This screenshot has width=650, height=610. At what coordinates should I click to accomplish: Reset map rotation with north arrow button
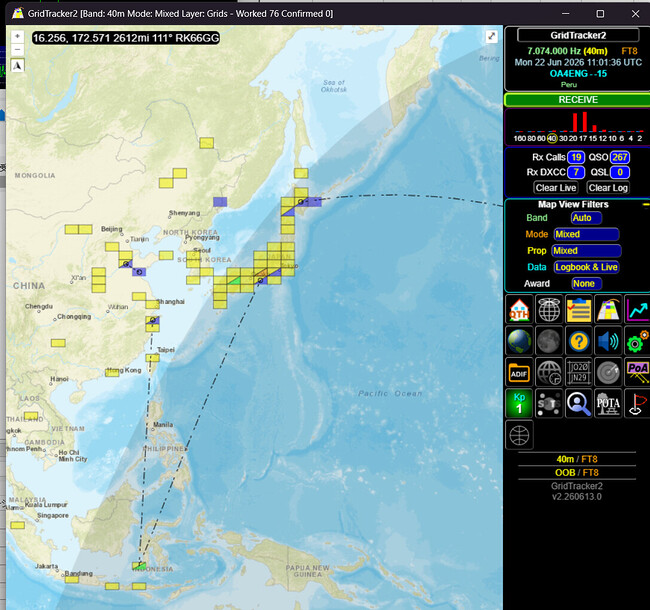click(x=17, y=65)
